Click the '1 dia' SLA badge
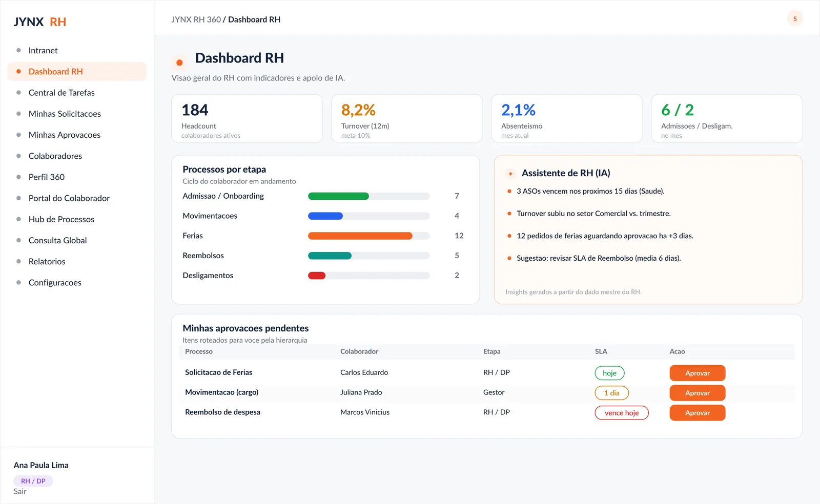Viewport: 820px width, 504px height. pyautogui.click(x=611, y=393)
